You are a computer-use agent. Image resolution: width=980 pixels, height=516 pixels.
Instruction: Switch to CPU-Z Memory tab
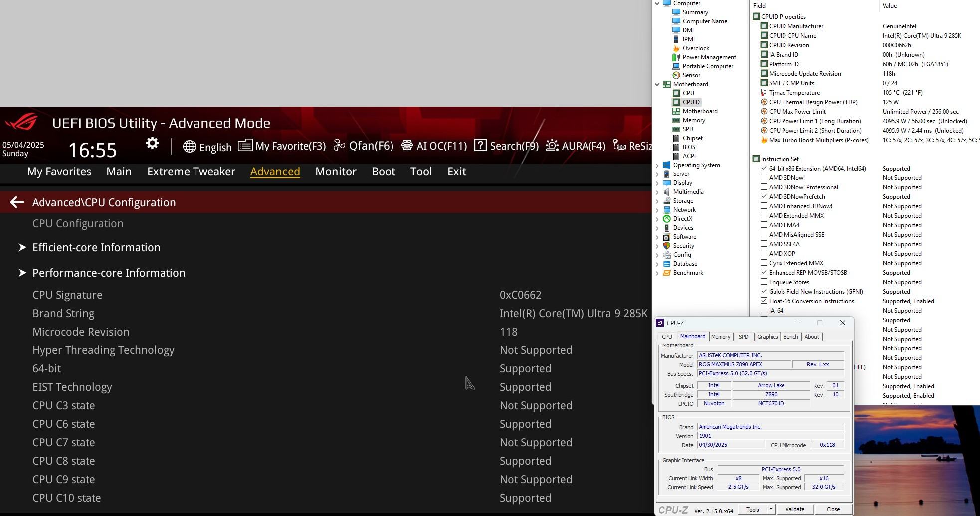721,337
